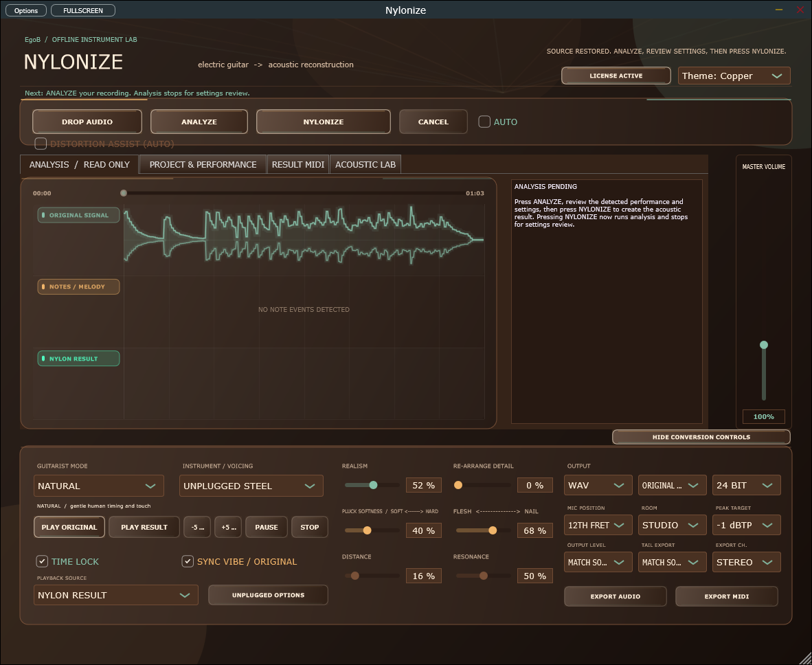
Task: Cancel processing with the CANCEL button
Action: [x=433, y=122]
